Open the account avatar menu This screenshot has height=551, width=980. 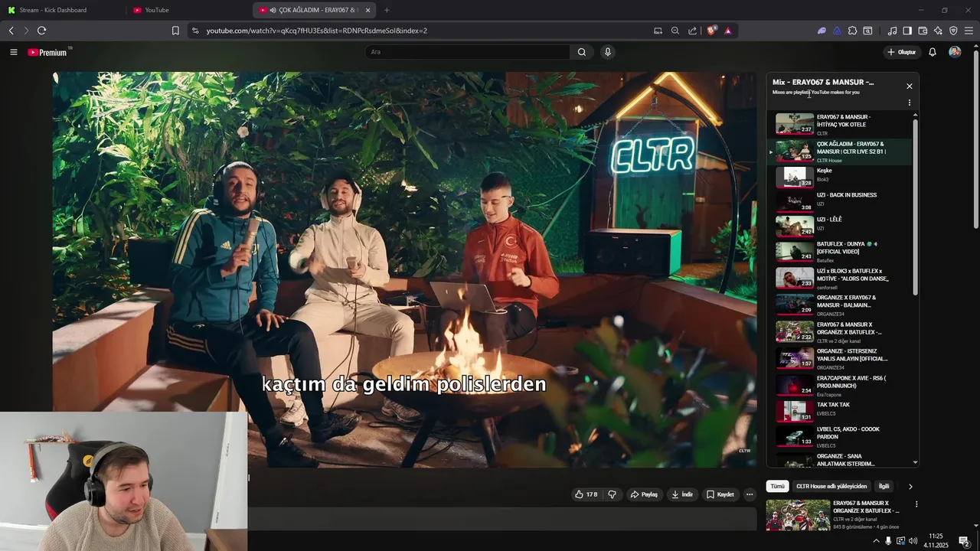[x=955, y=52]
